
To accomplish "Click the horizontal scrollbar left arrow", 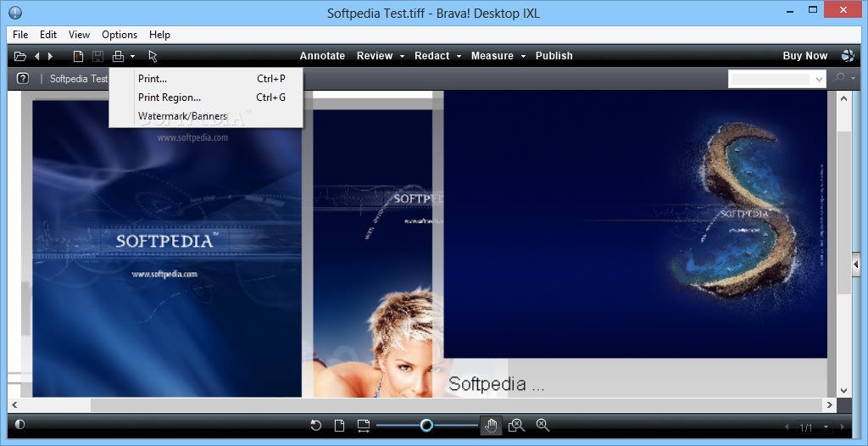I will (x=14, y=405).
